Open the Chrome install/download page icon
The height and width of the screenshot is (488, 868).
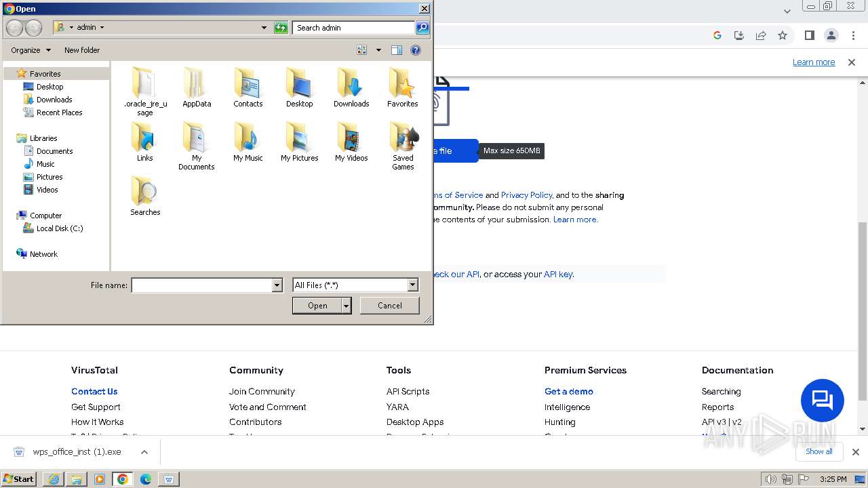point(739,35)
